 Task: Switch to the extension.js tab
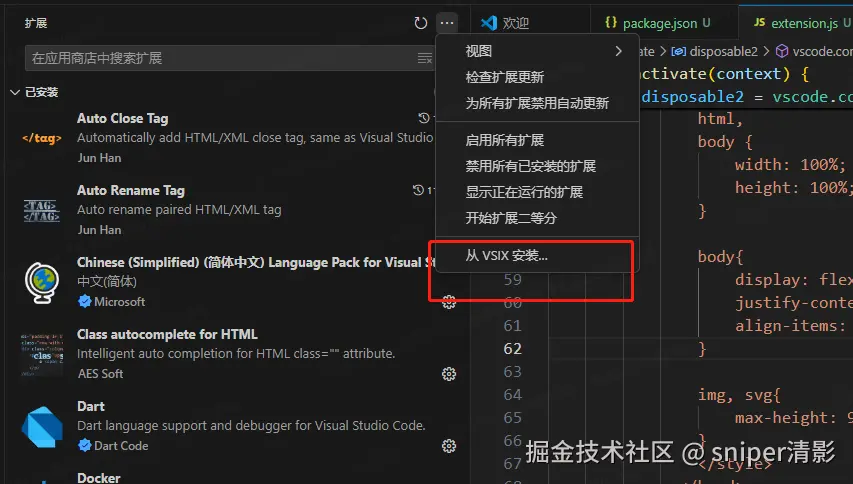click(x=796, y=23)
